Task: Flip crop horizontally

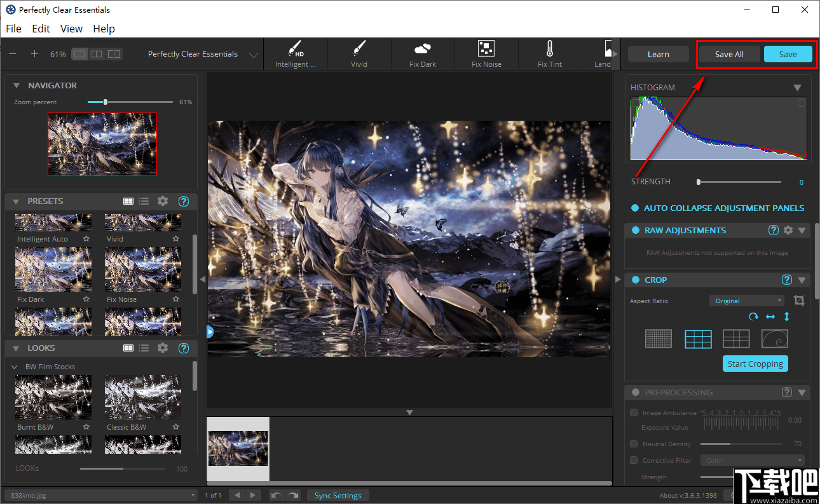Action: click(x=770, y=317)
